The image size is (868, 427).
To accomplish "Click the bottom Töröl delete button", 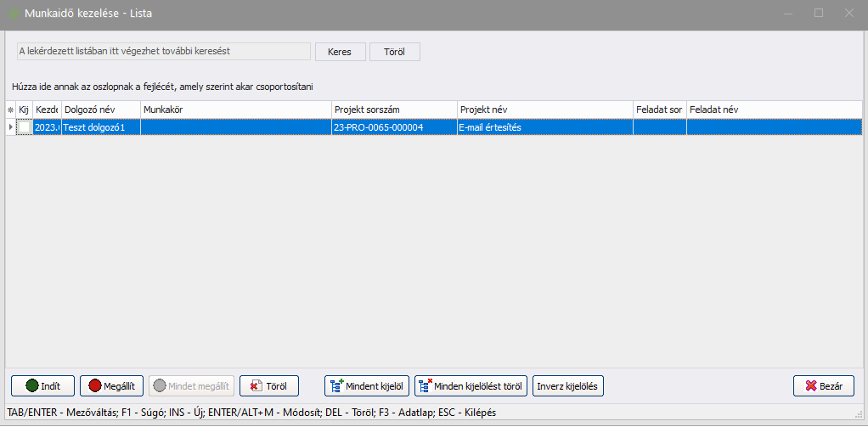I will 268,385.
